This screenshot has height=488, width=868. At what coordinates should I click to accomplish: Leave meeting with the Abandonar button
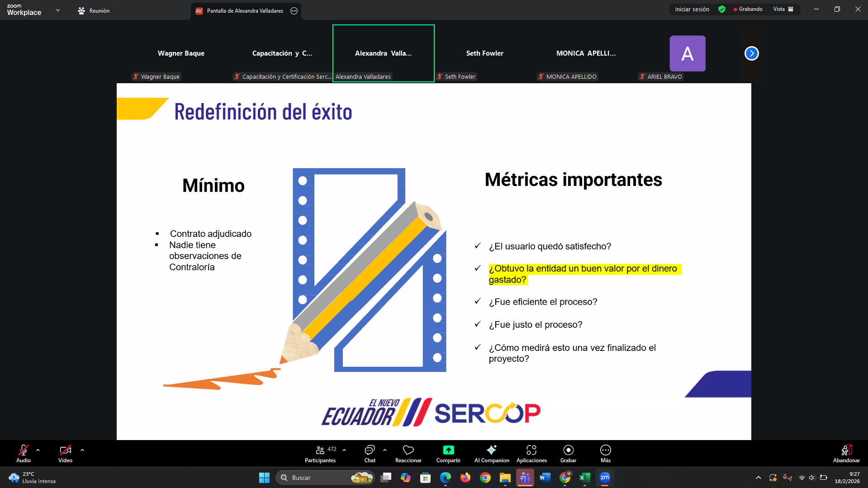[846, 454]
